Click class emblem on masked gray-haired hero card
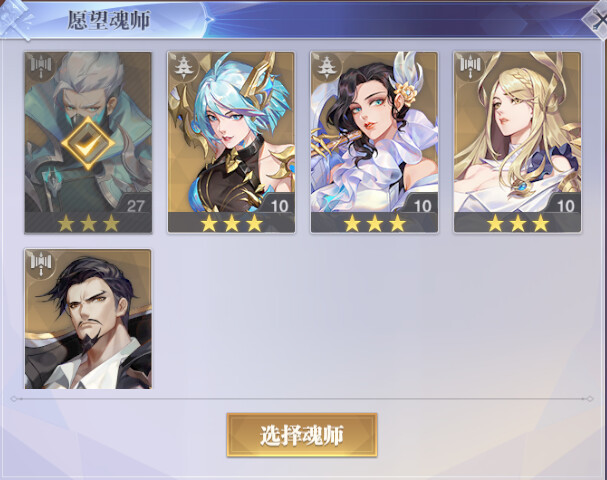 (41, 67)
